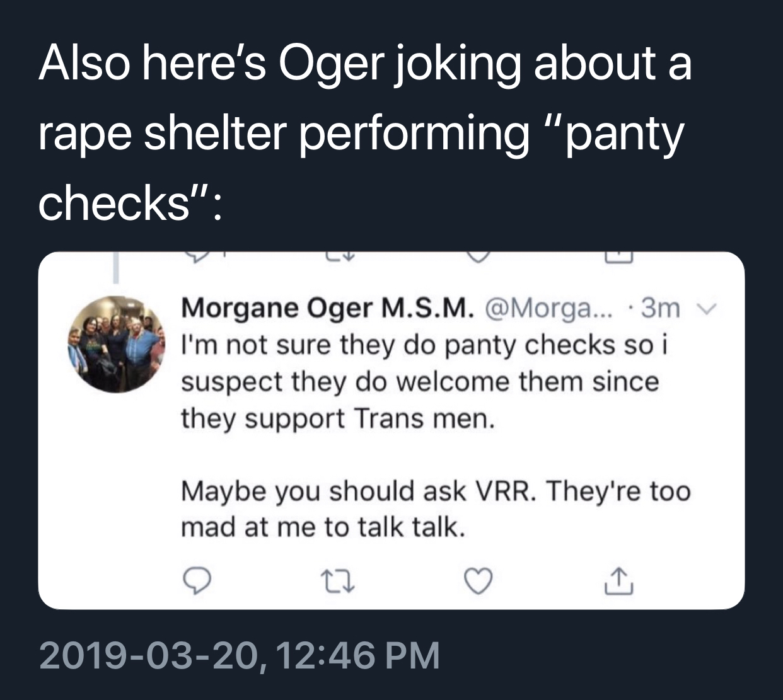Viewport: 783px width, 700px height.
Task: Click the display name Morgane Oger M.S.M.
Action: 327,308
